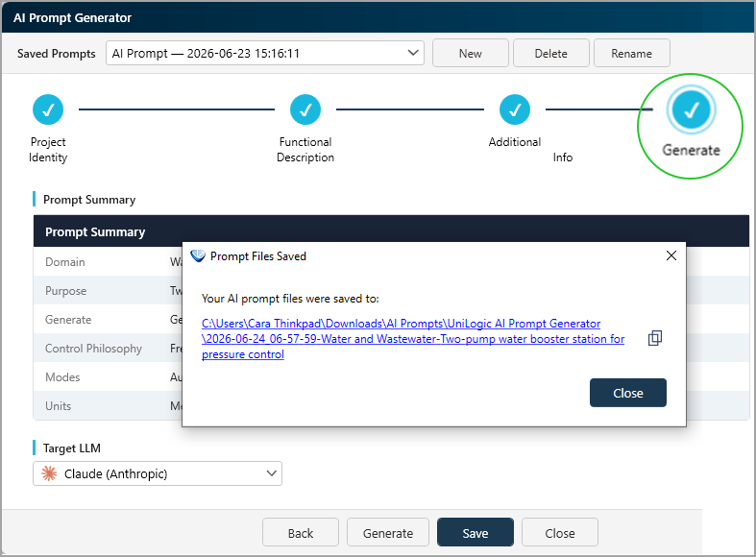
Task: Click the Claude starburst icon in Target LLM
Action: [x=49, y=473]
